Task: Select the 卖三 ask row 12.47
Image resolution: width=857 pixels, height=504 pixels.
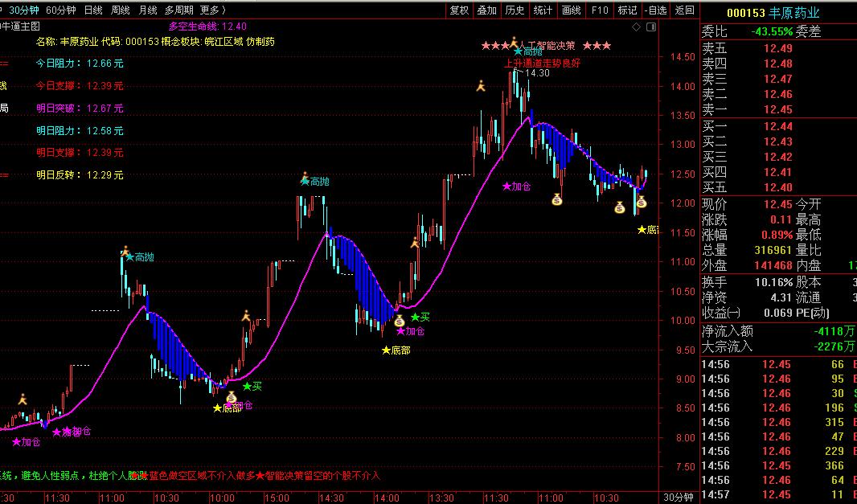Action: (779, 79)
